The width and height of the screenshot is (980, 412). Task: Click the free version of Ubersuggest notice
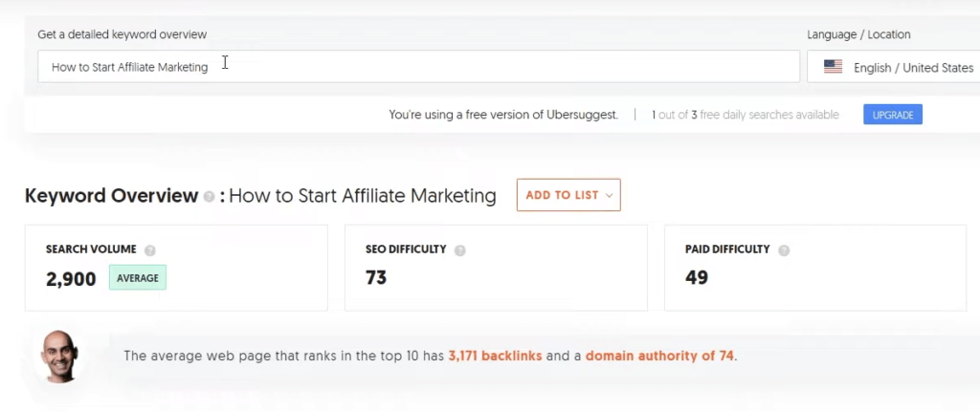(x=502, y=115)
